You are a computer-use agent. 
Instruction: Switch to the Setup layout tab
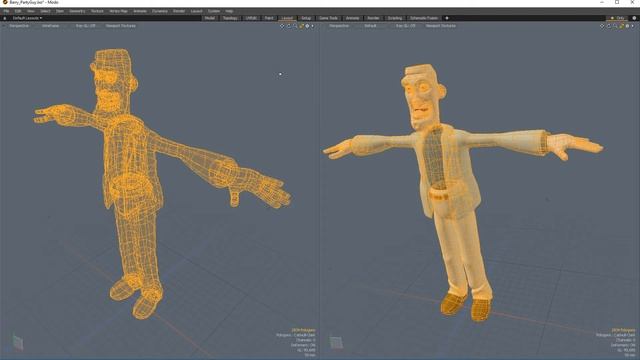tap(306, 18)
